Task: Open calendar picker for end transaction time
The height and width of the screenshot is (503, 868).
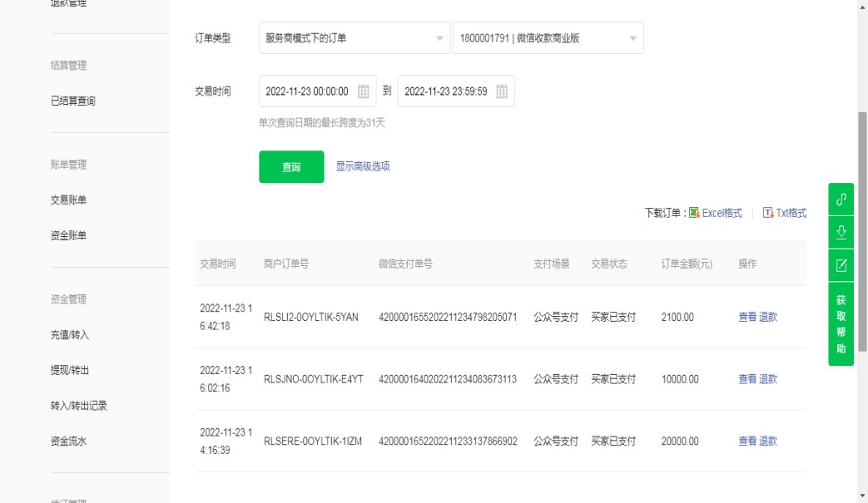Action: tap(502, 91)
